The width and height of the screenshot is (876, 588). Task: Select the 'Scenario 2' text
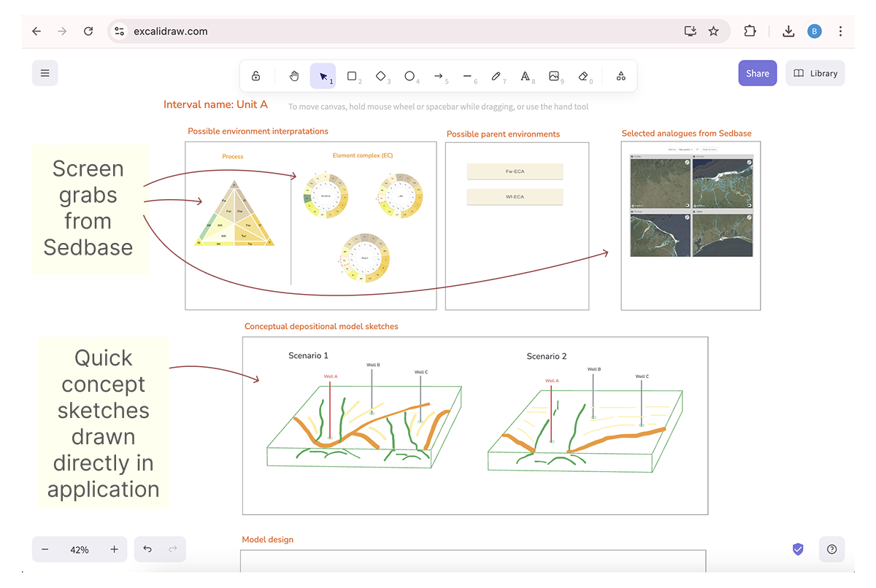547,356
